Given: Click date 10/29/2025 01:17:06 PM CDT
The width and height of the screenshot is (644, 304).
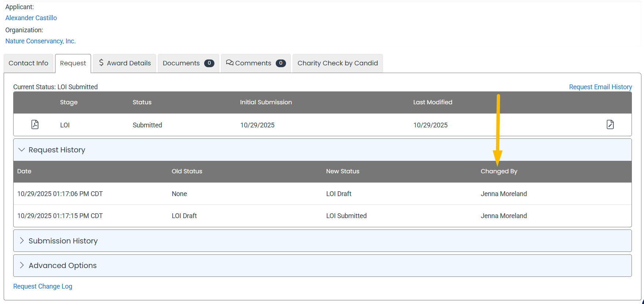Looking at the screenshot, I should (x=60, y=193).
